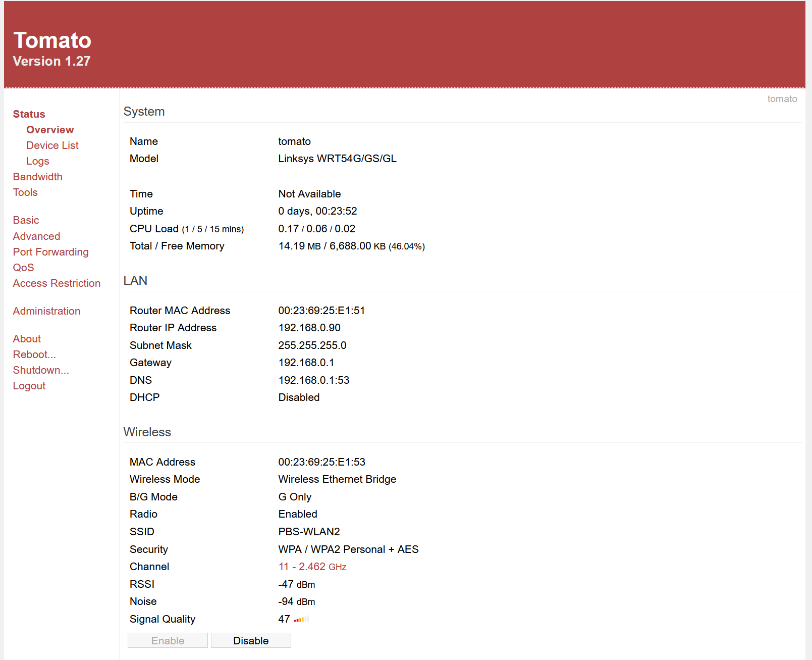
Task: Click the Disable wireless button
Action: [251, 640]
